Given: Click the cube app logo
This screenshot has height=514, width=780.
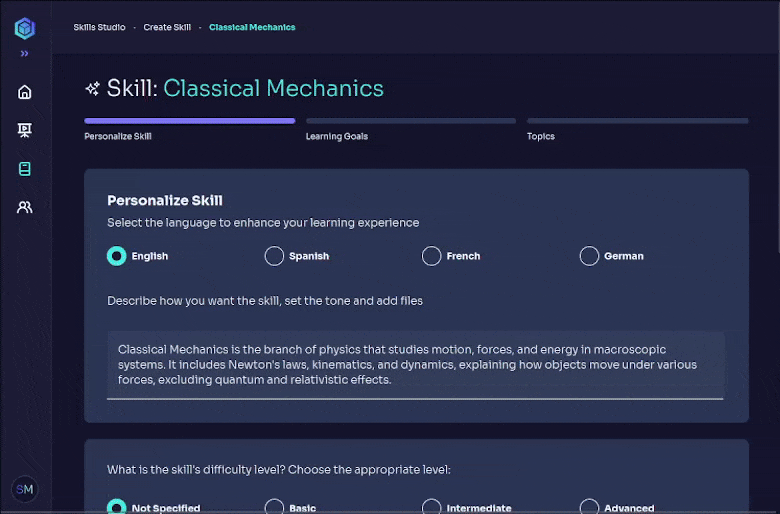Looking at the screenshot, I should (x=24, y=28).
